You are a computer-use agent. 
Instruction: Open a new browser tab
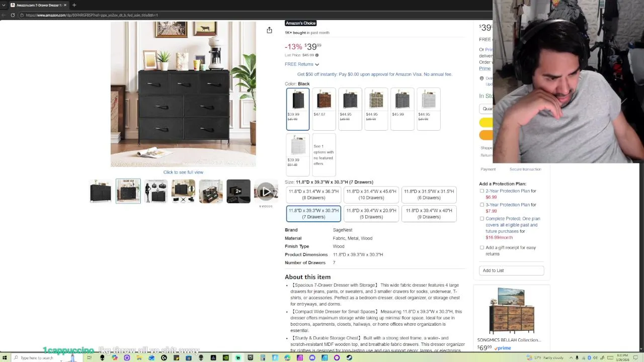point(74,5)
